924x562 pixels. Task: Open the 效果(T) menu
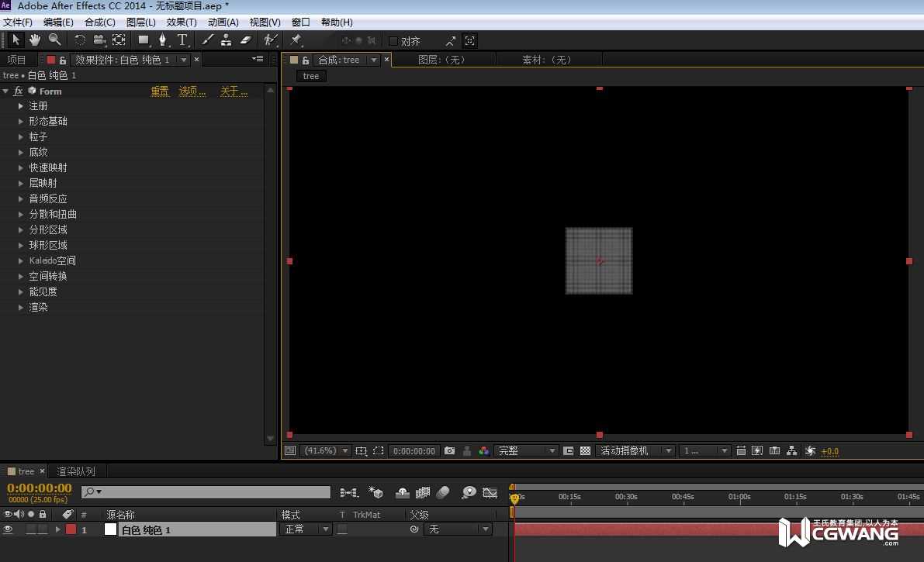pos(182,22)
